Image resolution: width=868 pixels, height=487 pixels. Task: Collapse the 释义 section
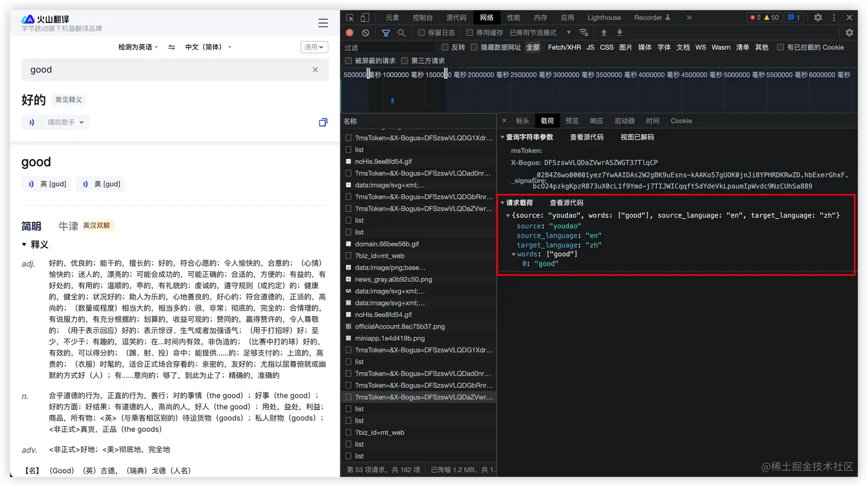point(24,245)
